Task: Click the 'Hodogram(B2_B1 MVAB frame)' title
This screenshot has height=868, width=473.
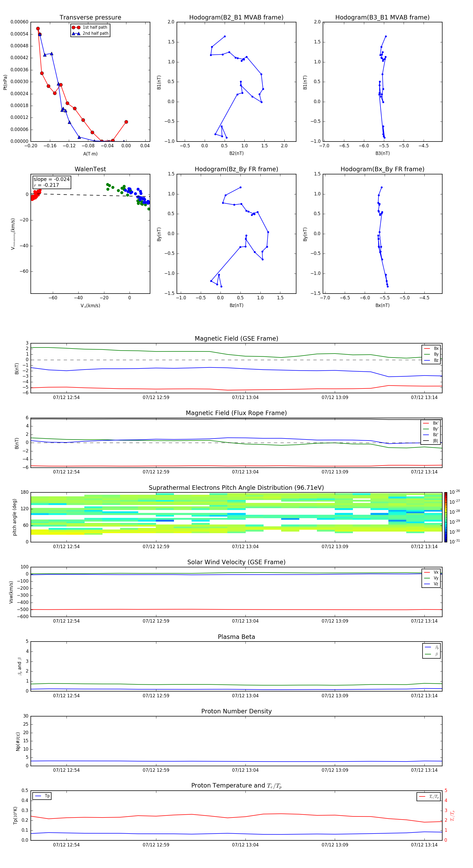Action: pyautogui.click(x=236, y=18)
